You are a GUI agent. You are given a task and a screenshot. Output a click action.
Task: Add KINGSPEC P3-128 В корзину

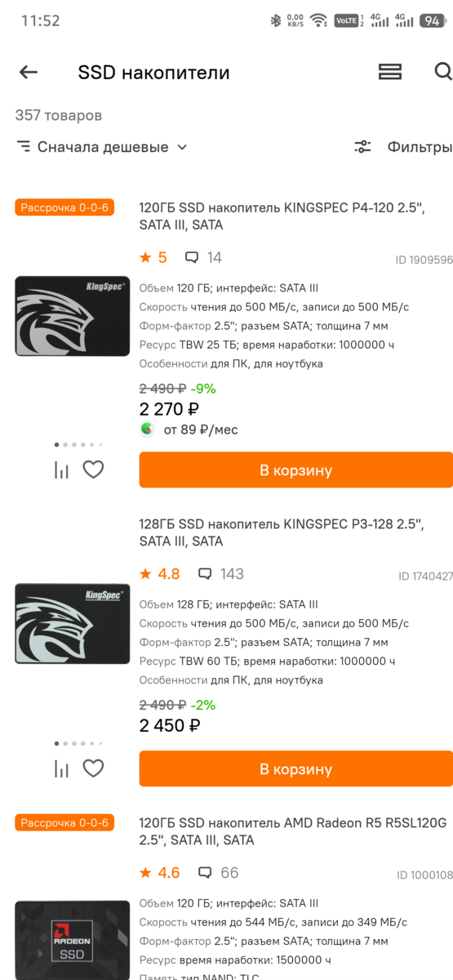296,769
